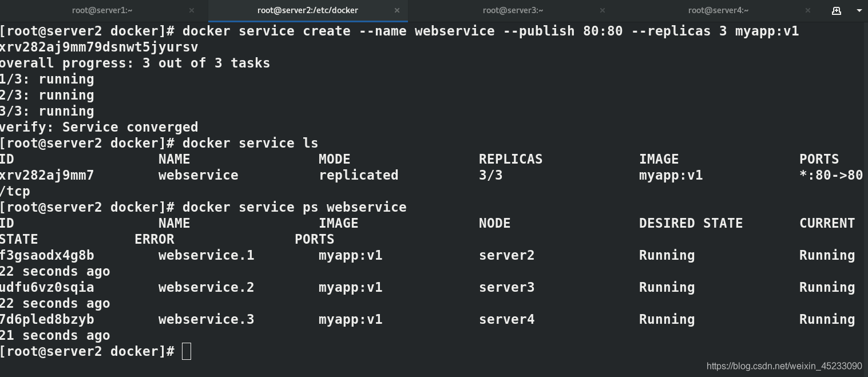Click the DESIRED STATE column header
868x377 pixels.
(691, 223)
